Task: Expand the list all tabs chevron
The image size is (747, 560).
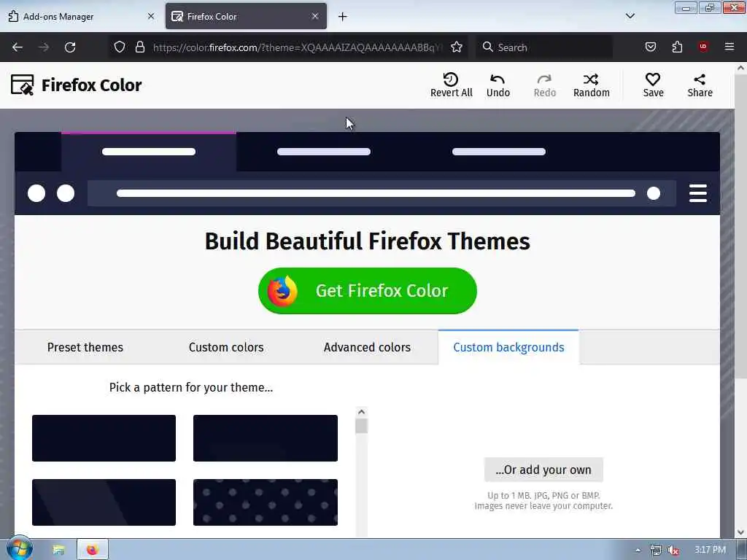Action: pos(630,16)
